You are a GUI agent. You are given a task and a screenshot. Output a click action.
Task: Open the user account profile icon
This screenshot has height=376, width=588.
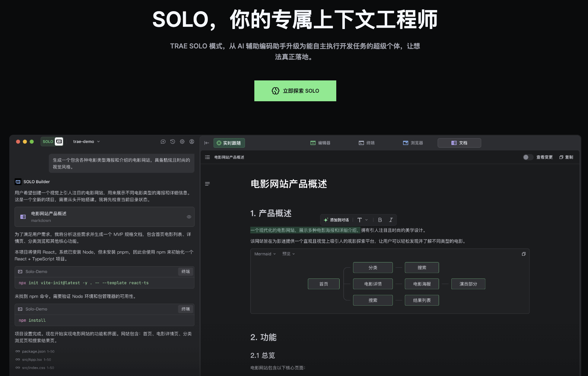tap(192, 141)
